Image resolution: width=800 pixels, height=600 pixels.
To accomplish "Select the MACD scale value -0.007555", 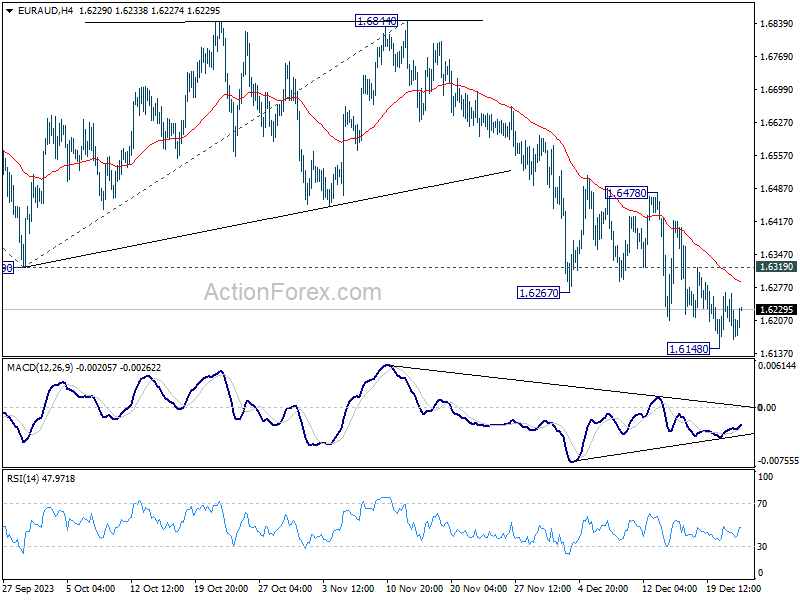I will 778,461.
